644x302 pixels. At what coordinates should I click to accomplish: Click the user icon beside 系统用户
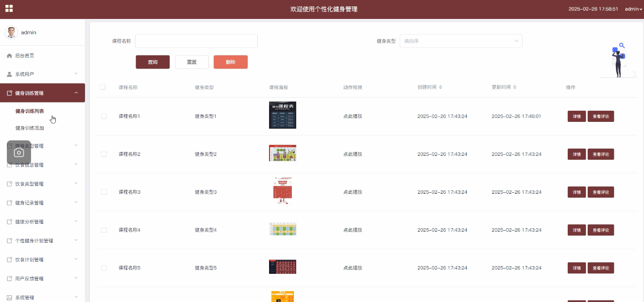[x=9, y=74]
